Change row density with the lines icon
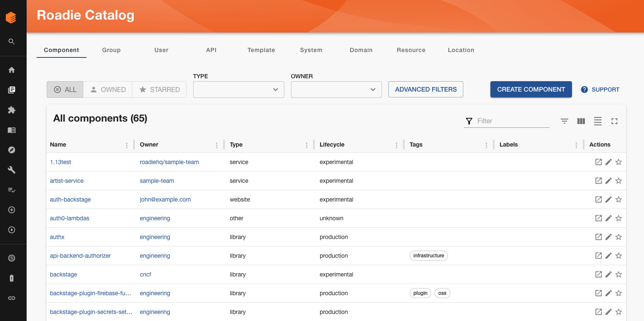644x321 pixels. click(598, 121)
